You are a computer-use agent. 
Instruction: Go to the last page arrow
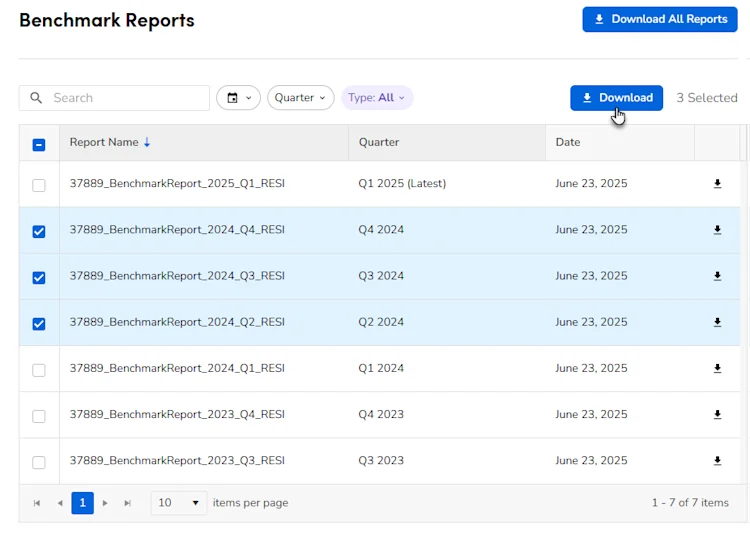[x=127, y=503]
